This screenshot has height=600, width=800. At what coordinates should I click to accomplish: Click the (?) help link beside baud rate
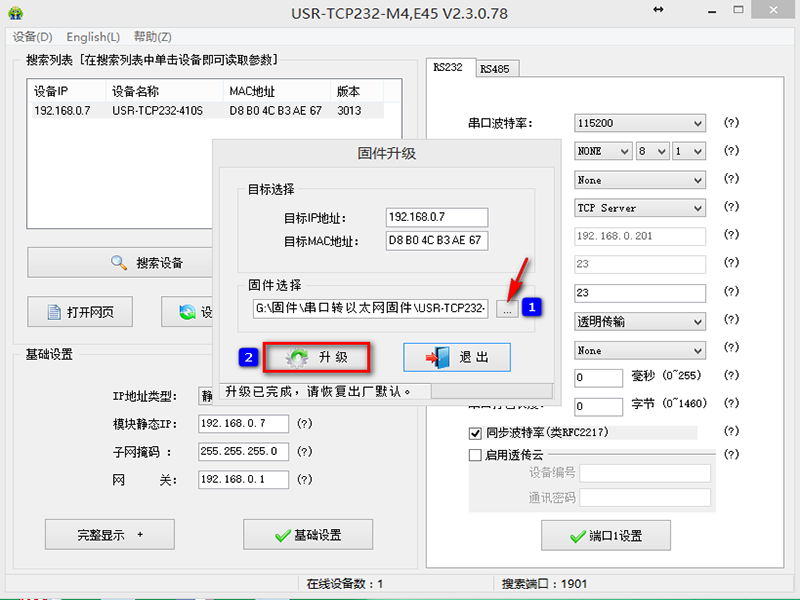(x=731, y=123)
